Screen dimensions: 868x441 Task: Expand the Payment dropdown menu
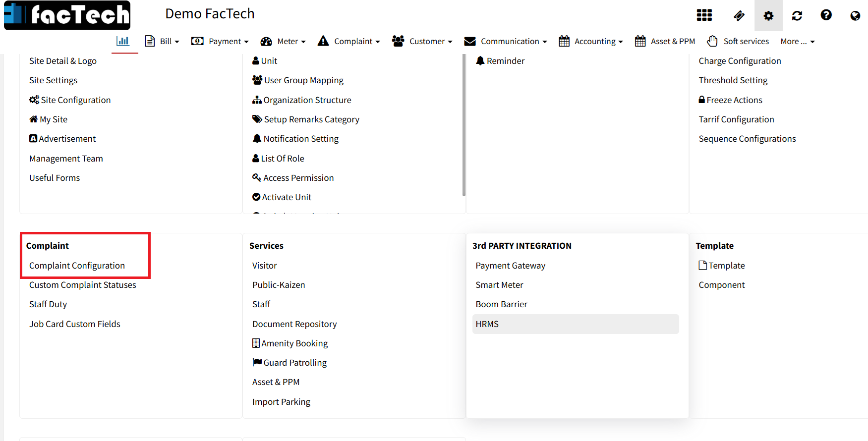click(220, 42)
